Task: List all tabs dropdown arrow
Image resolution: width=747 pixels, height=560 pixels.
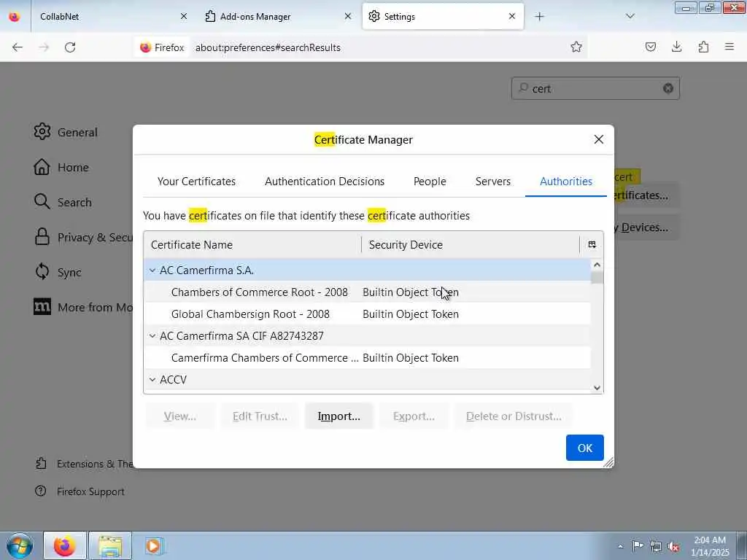Action: 630,16
